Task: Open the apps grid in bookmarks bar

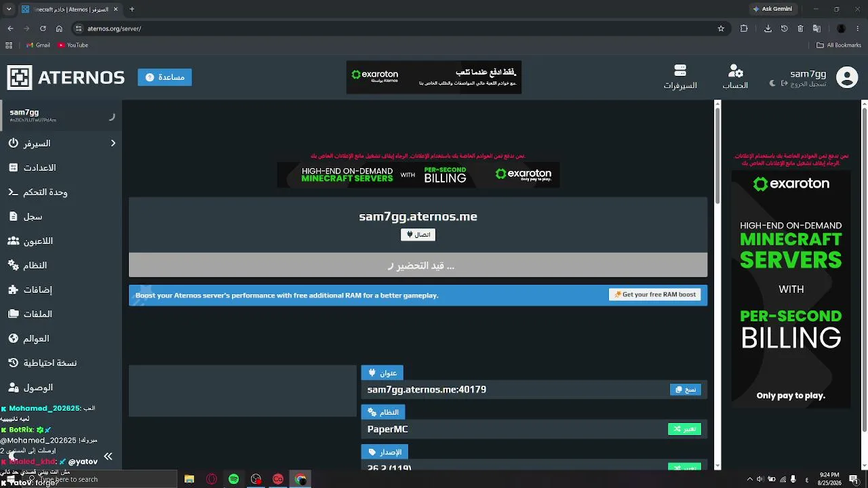Action: 9,45
